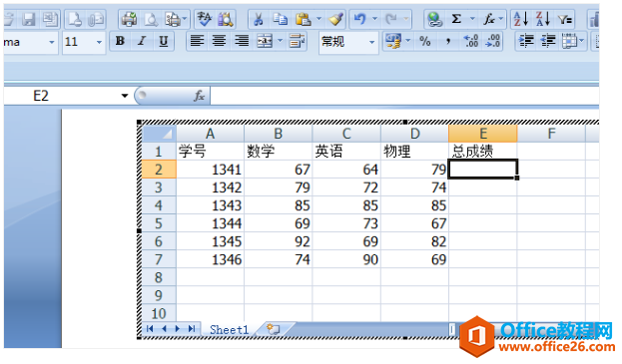Open the font name dropdown arrow
The height and width of the screenshot is (364, 622).
point(52,42)
